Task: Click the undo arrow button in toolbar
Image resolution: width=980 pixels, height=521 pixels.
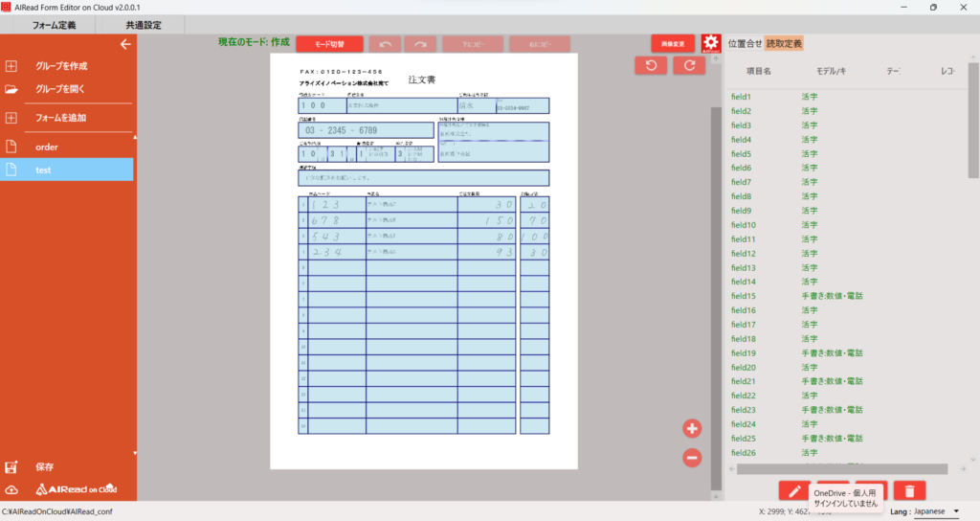Action: click(385, 44)
